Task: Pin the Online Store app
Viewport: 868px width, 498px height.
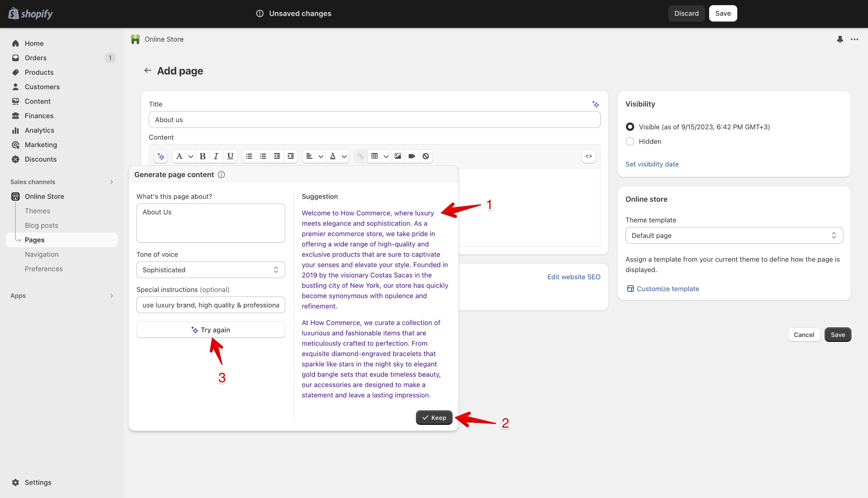Action: pyautogui.click(x=840, y=39)
